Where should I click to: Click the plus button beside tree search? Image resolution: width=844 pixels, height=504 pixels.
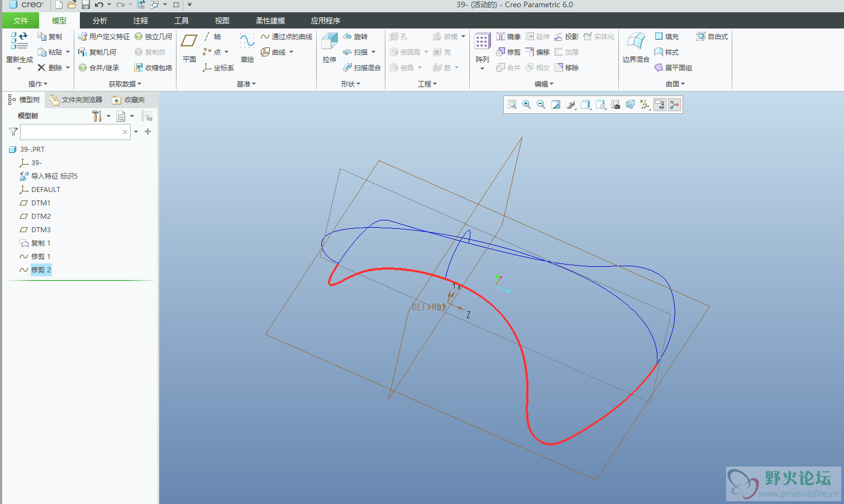pyautogui.click(x=148, y=132)
